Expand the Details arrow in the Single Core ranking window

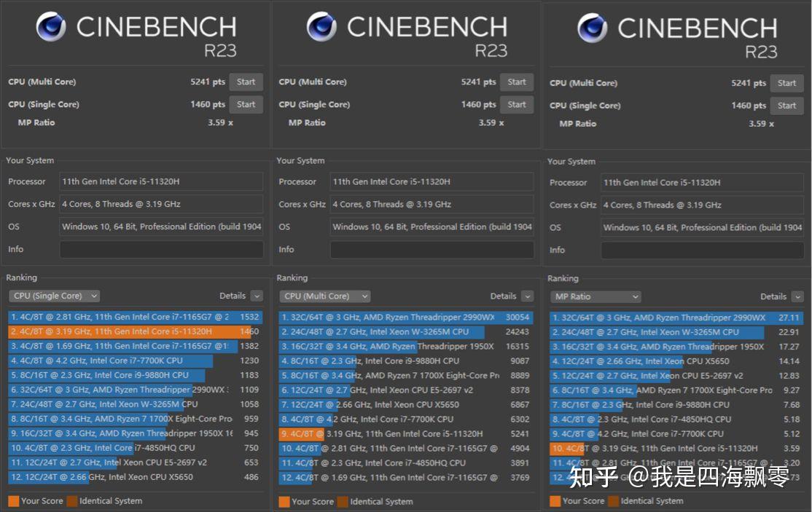(x=257, y=296)
